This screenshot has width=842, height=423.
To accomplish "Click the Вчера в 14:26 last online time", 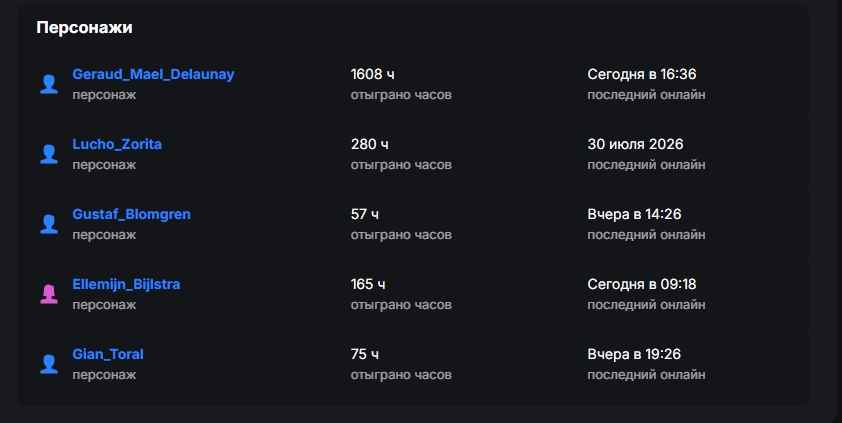I will click(634, 214).
